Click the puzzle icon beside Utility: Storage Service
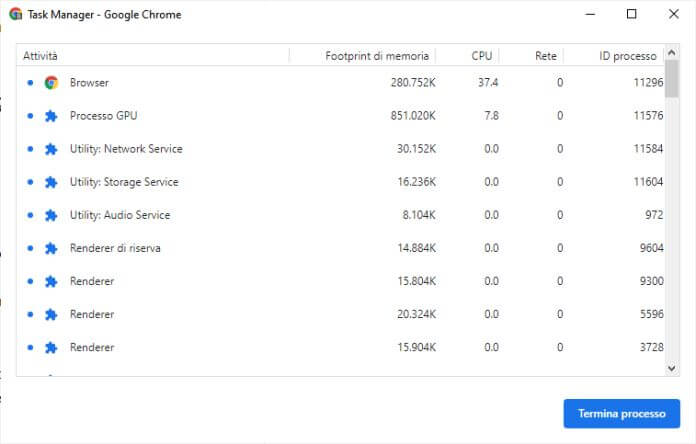 coord(51,182)
